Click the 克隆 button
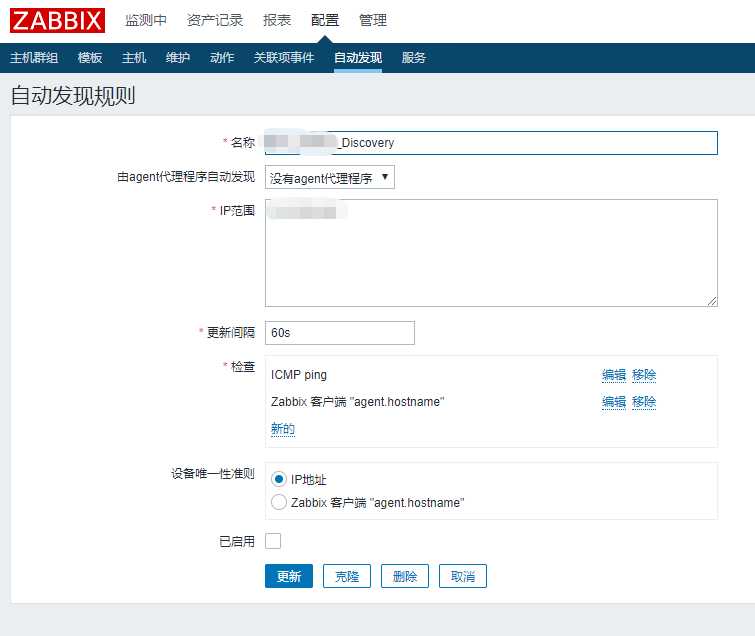Viewport: 755px width, 636px height. [347, 576]
